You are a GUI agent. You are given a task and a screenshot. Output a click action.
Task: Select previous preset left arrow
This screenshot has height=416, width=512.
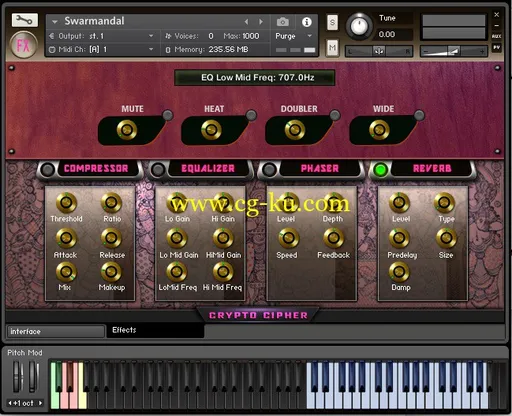[246, 22]
